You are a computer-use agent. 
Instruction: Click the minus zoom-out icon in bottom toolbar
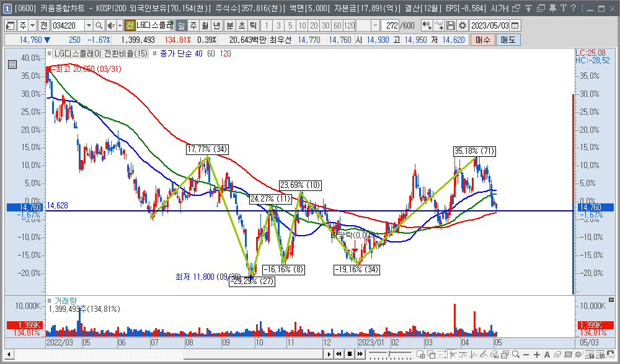(x=526, y=355)
